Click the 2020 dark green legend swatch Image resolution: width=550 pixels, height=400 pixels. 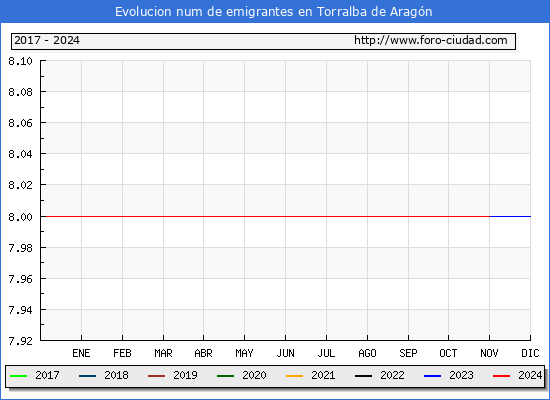pyautogui.click(x=226, y=376)
